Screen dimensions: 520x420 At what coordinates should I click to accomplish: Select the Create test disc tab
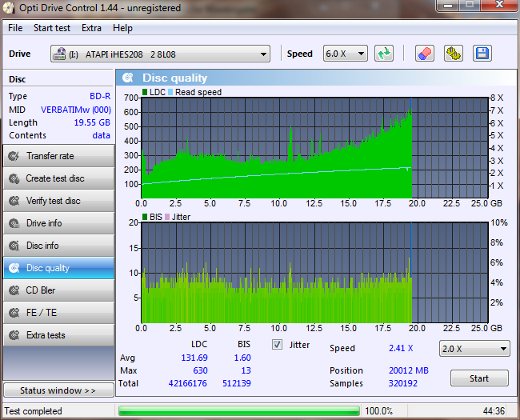[x=58, y=178]
